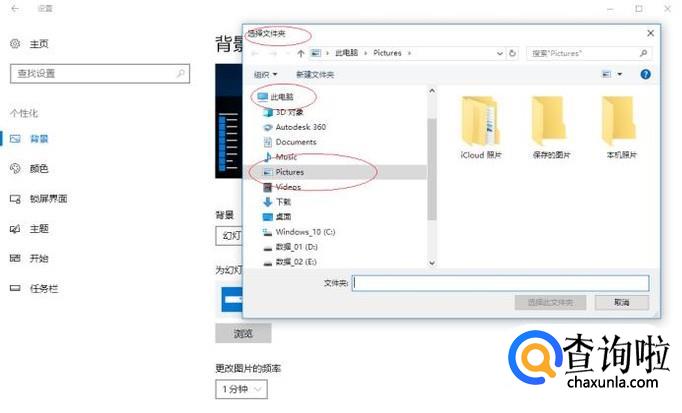Select Pictures in the navigation tree
The width and height of the screenshot is (682, 413).
point(289,172)
